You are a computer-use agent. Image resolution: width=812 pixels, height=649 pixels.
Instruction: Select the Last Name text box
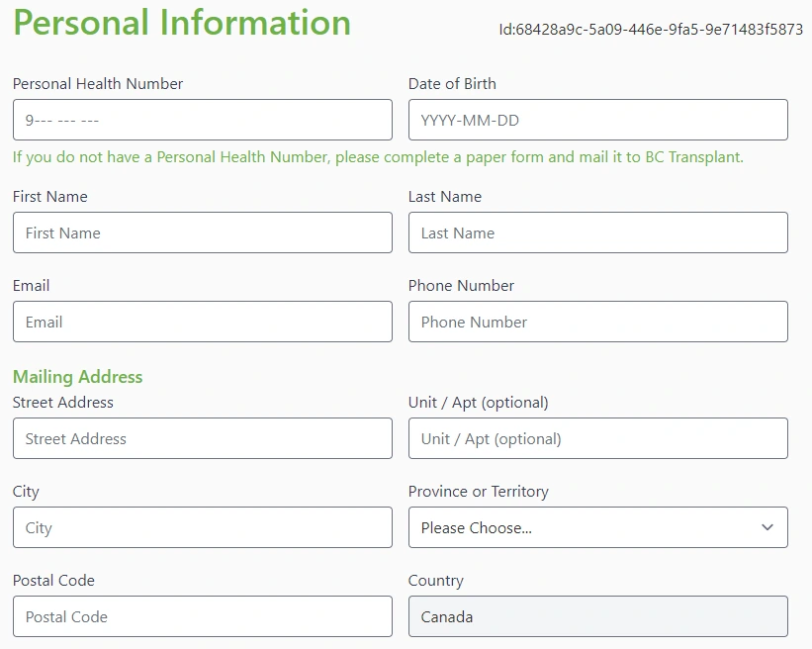[x=597, y=232]
